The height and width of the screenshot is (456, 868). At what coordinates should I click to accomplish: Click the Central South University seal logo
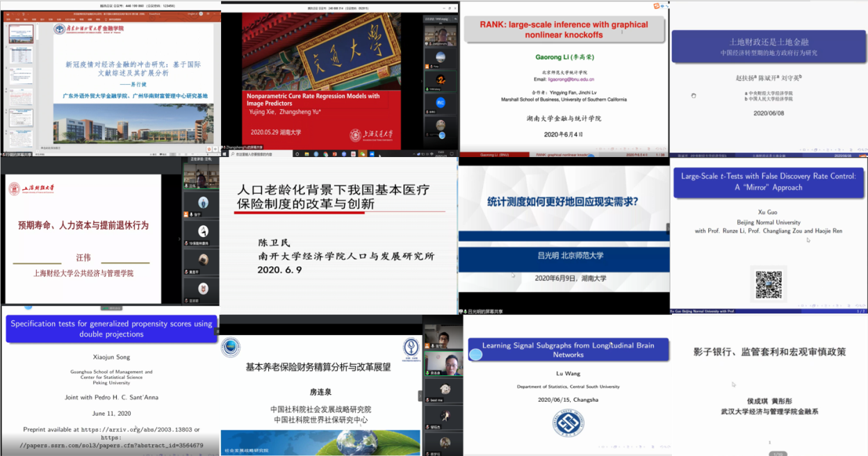click(x=568, y=423)
